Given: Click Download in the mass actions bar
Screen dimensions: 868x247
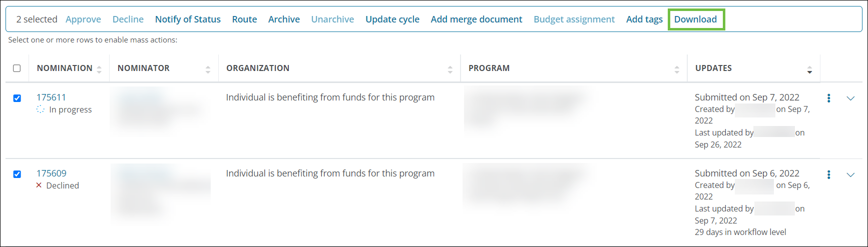Looking at the screenshot, I should coord(695,19).
